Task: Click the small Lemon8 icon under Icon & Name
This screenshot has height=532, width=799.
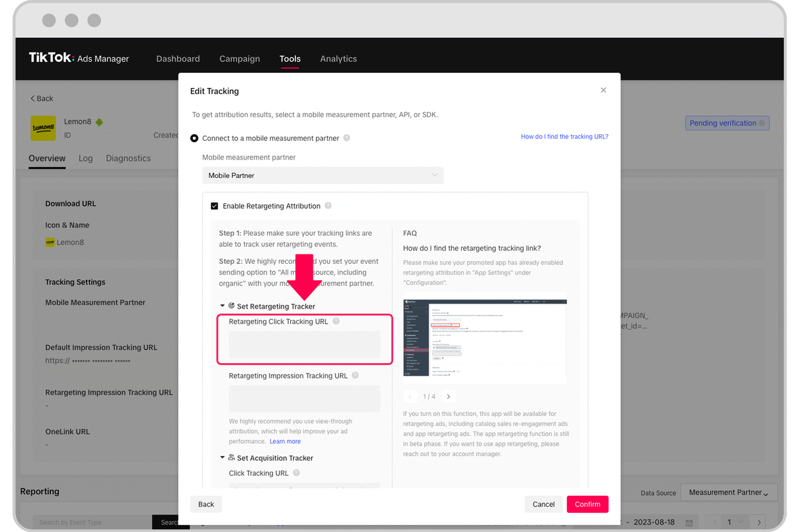Action: point(50,242)
